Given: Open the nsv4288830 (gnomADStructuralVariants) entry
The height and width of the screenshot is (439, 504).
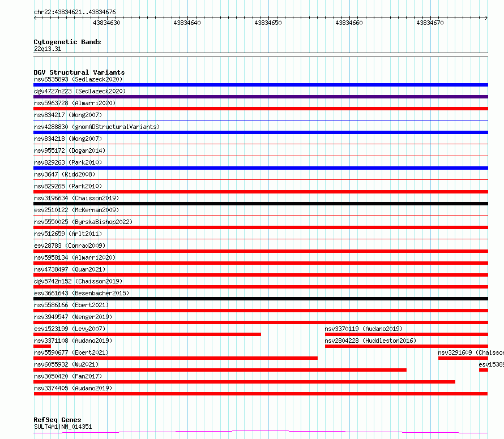Looking at the screenshot, I should coord(97,127).
